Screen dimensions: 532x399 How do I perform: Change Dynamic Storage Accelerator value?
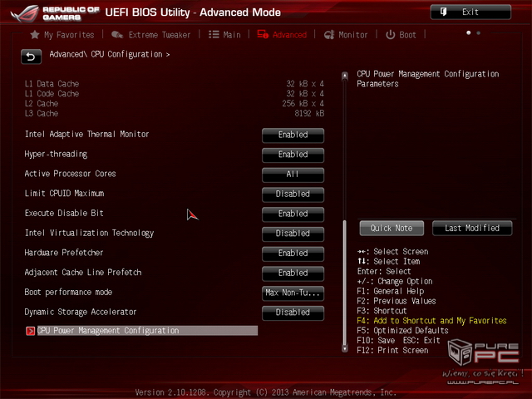293,313
